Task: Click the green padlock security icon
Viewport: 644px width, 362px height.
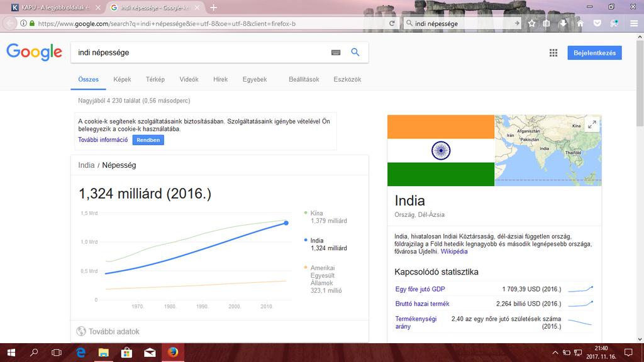Action: coord(32,23)
